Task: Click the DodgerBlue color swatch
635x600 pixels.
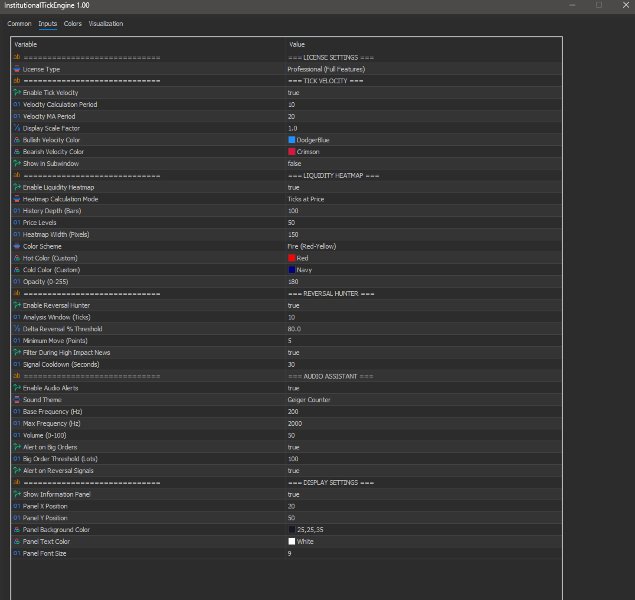Action: pos(292,140)
